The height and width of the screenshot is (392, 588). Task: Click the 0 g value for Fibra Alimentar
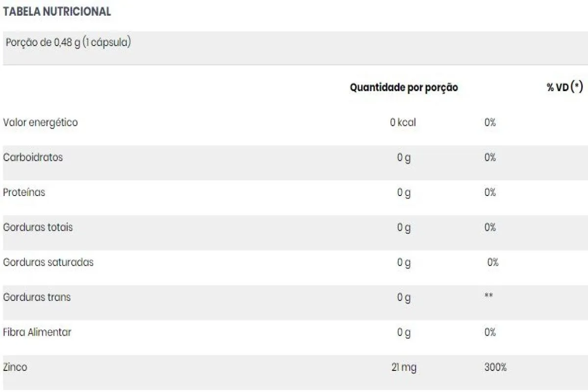(x=404, y=333)
